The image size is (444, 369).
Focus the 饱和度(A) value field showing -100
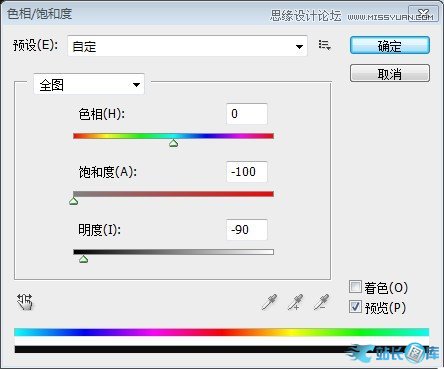click(247, 172)
